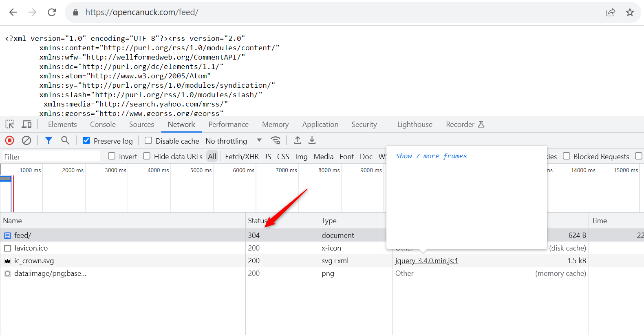Image resolution: width=644 pixels, height=335 pixels.
Task: Click the Show 7 more frames link
Action: [431, 156]
